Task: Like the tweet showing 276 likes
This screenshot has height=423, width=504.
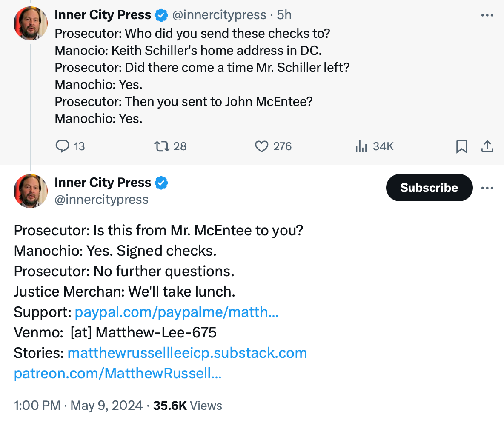Action: coord(261,146)
